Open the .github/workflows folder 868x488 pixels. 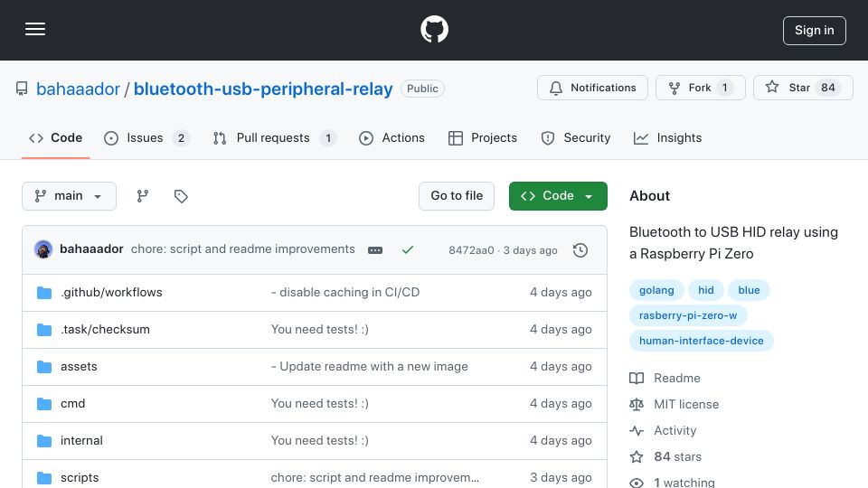111,292
